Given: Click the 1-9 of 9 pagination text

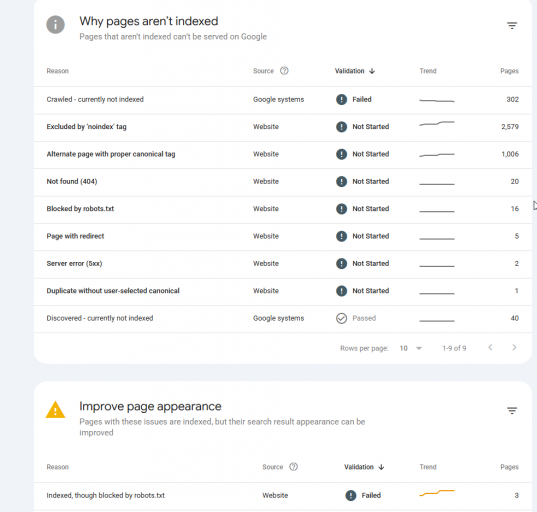Looking at the screenshot, I should 454,348.
